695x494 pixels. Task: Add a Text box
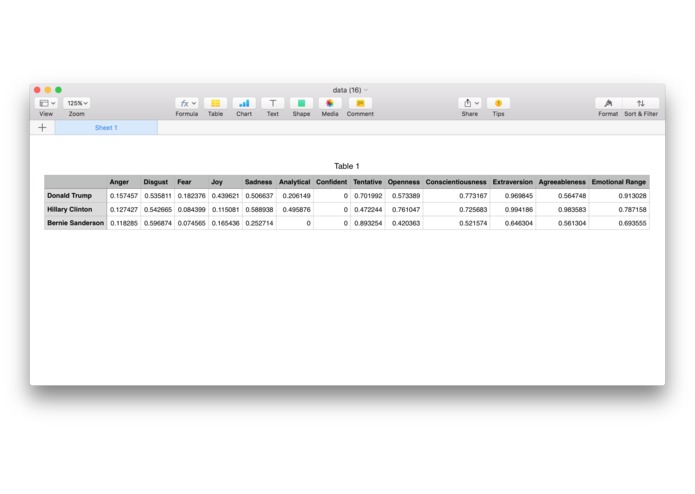273,103
